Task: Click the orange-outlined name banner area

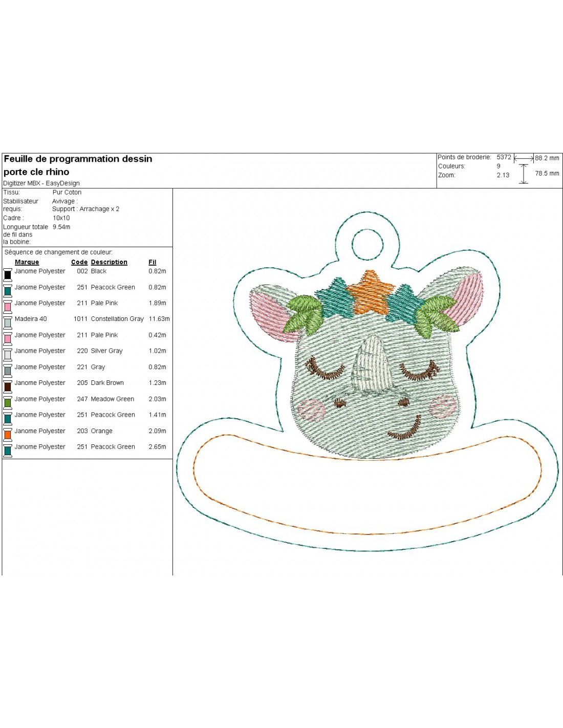Action: pyautogui.click(x=367, y=484)
